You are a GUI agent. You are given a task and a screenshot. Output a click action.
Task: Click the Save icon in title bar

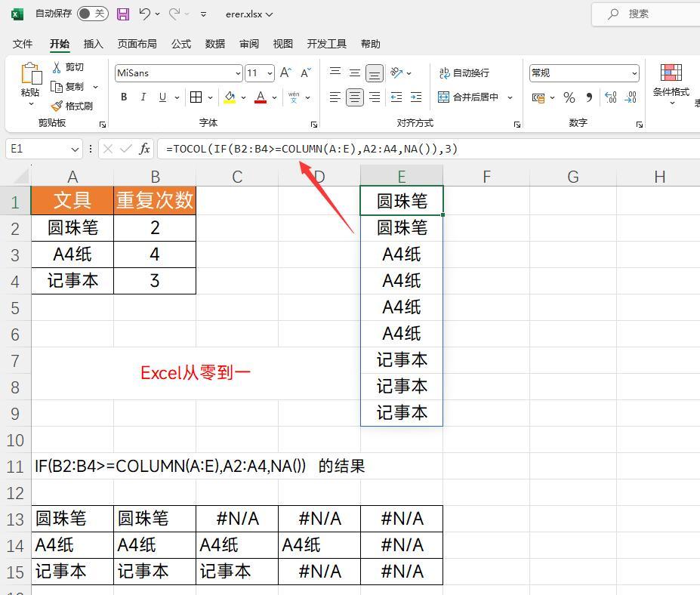click(x=123, y=14)
